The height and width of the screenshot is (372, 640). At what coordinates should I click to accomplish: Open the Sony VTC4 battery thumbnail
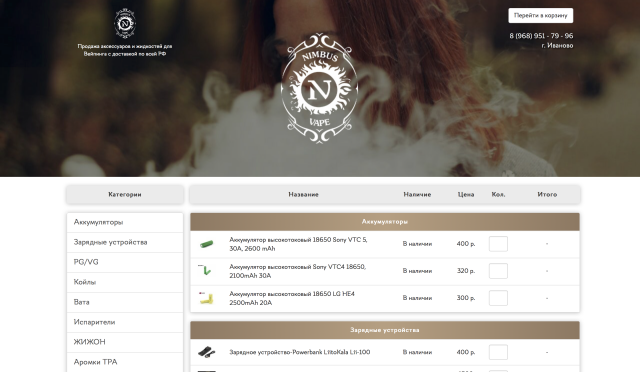(205, 270)
